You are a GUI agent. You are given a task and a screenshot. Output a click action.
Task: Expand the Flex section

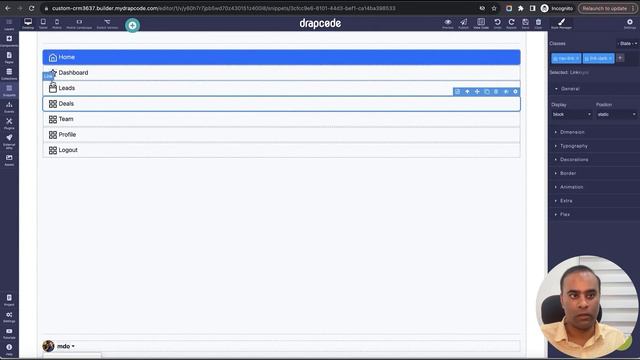(593, 214)
